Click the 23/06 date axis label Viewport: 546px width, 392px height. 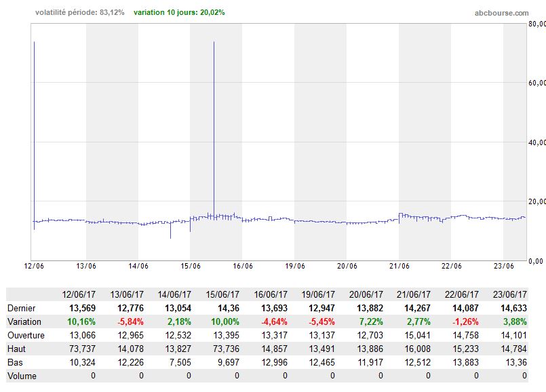coord(504,266)
